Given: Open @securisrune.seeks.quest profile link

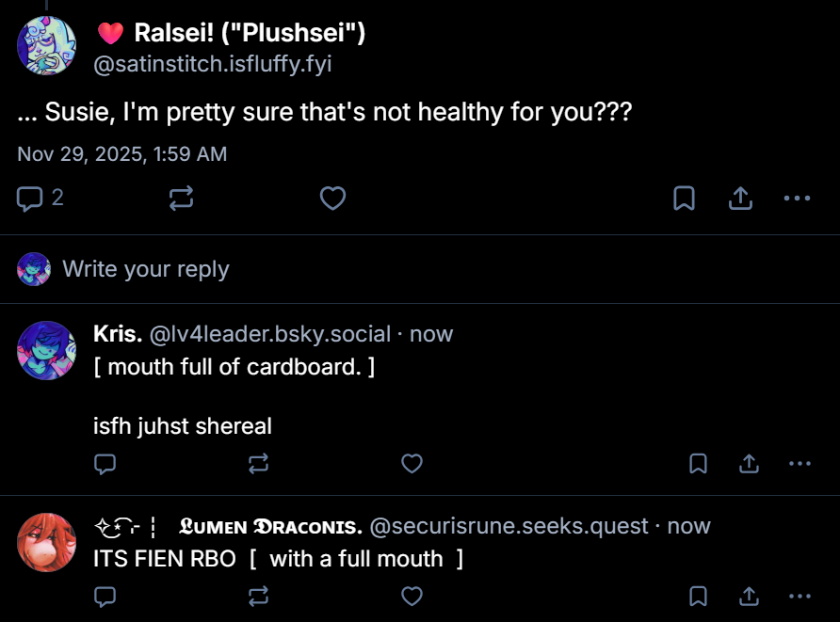Looking at the screenshot, I should [x=509, y=526].
